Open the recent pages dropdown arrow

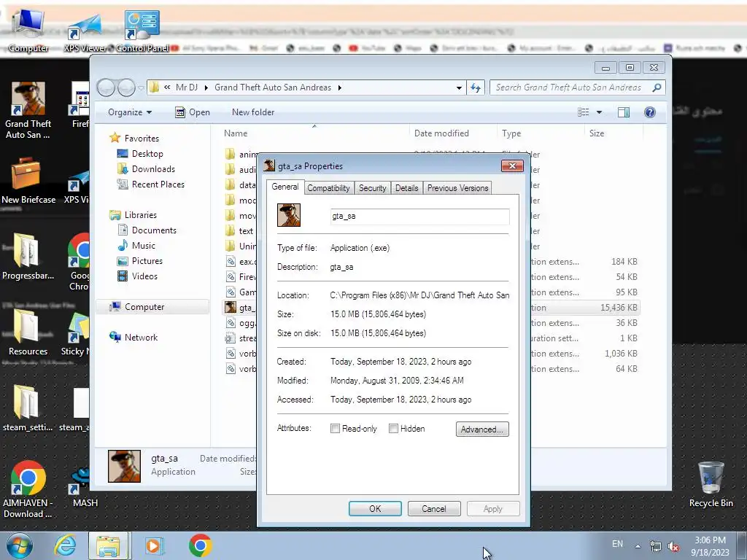141,88
